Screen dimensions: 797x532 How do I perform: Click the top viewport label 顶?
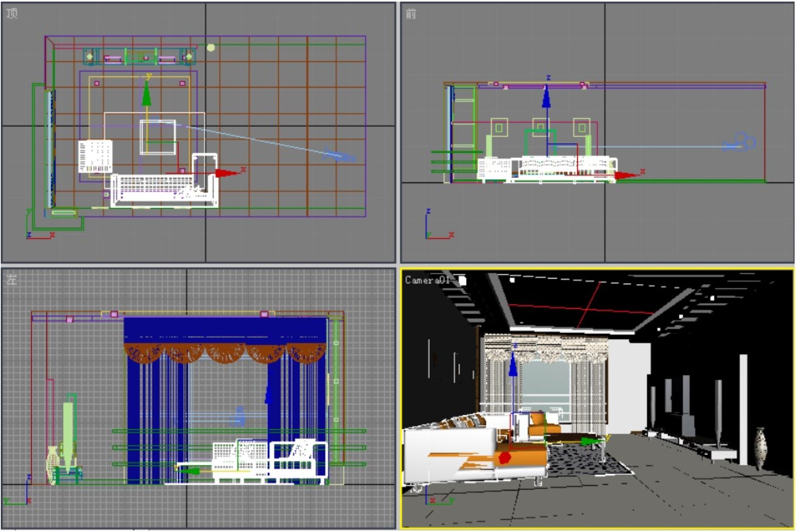tap(12, 14)
